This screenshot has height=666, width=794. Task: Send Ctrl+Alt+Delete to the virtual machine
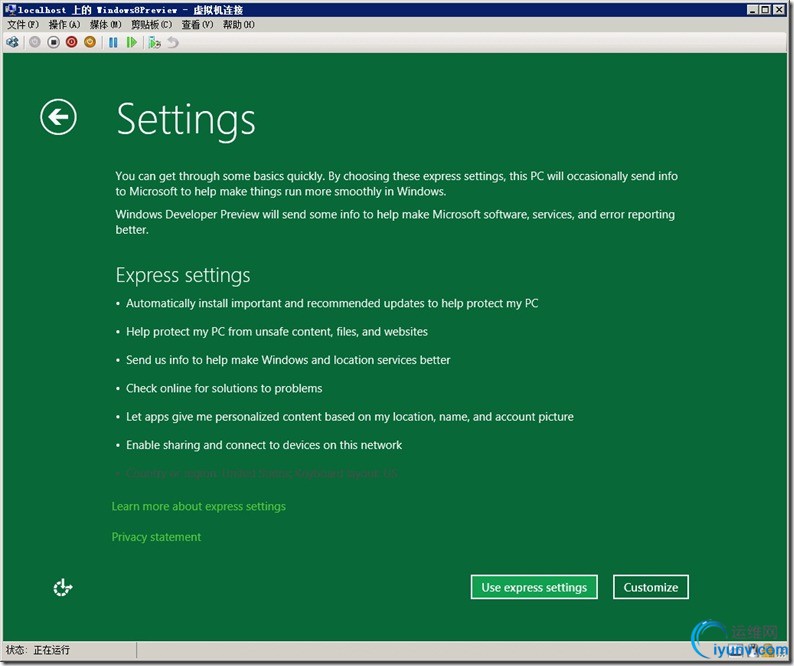pos(13,43)
